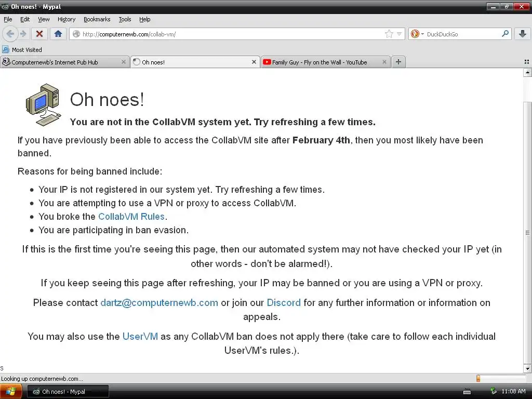Open the History menu
The height and width of the screenshot is (399, 532).
(x=66, y=19)
